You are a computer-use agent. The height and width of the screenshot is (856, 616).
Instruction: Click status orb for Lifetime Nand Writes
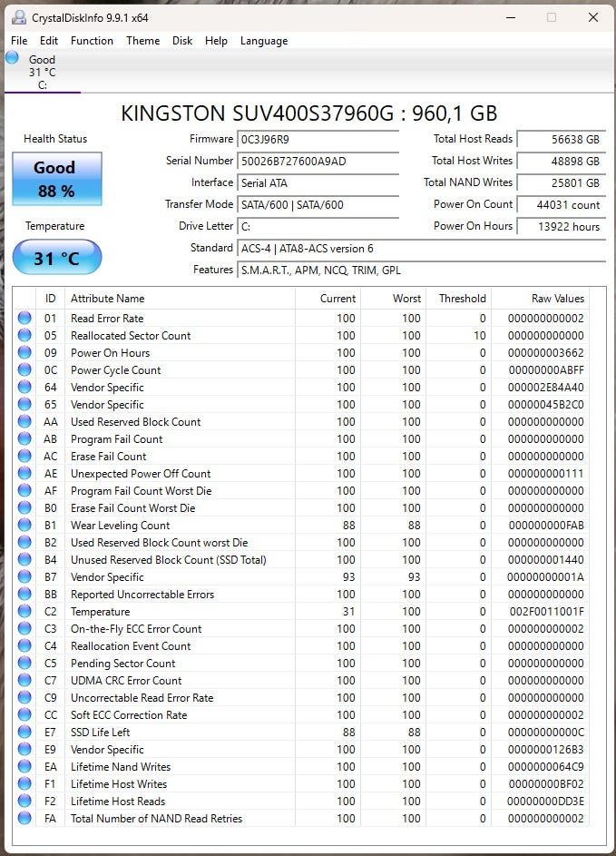tap(24, 766)
